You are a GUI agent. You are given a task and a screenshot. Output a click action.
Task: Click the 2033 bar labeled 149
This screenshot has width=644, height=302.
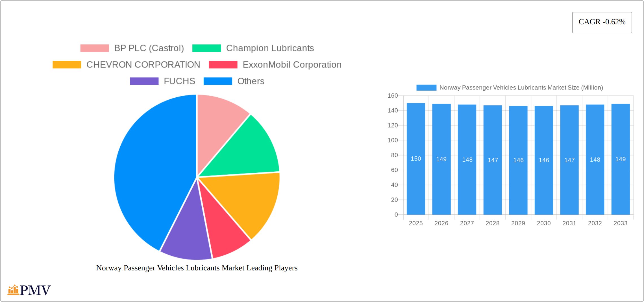621,159
